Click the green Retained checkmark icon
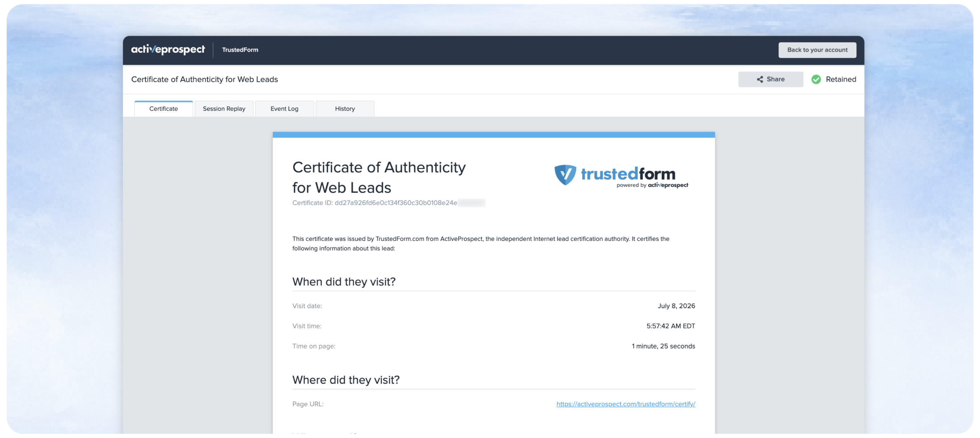 (x=816, y=79)
